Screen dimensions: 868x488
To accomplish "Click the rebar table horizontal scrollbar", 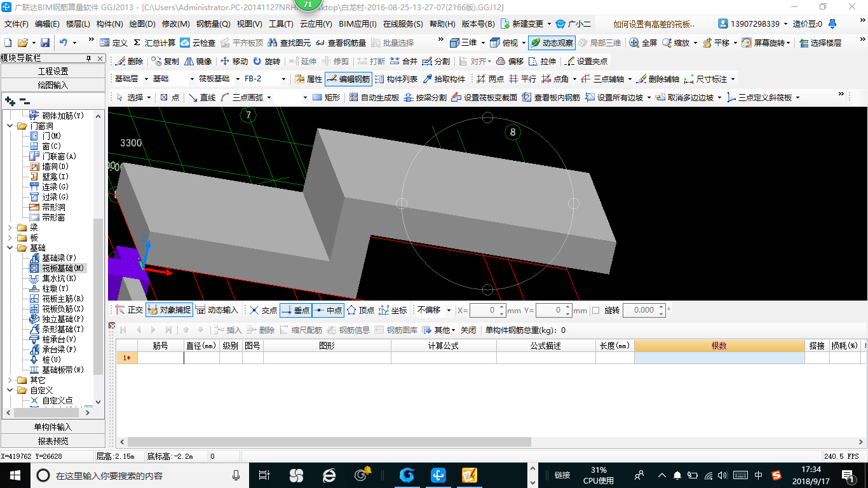I will [329, 442].
